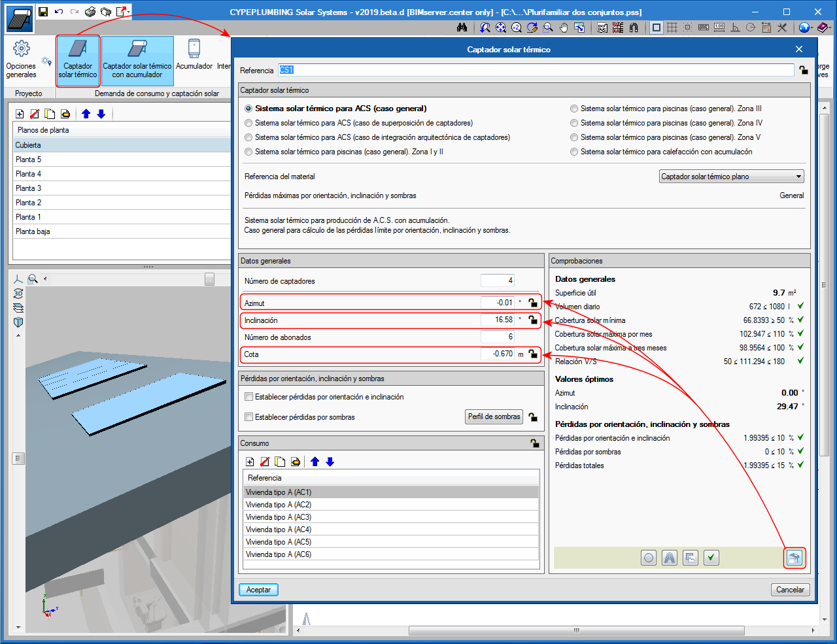
Task: Toggle lock next to Inclinación field
Action: pyautogui.click(x=533, y=320)
